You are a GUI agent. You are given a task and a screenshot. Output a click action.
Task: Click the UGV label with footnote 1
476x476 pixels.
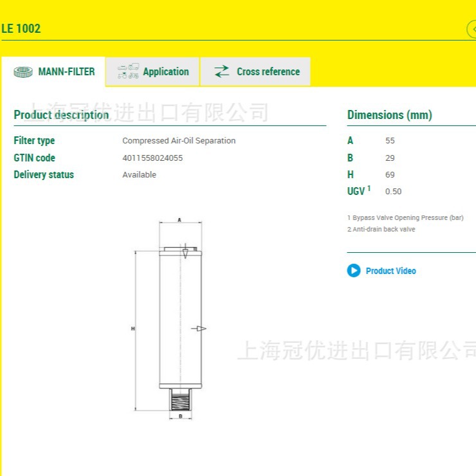pos(359,190)
